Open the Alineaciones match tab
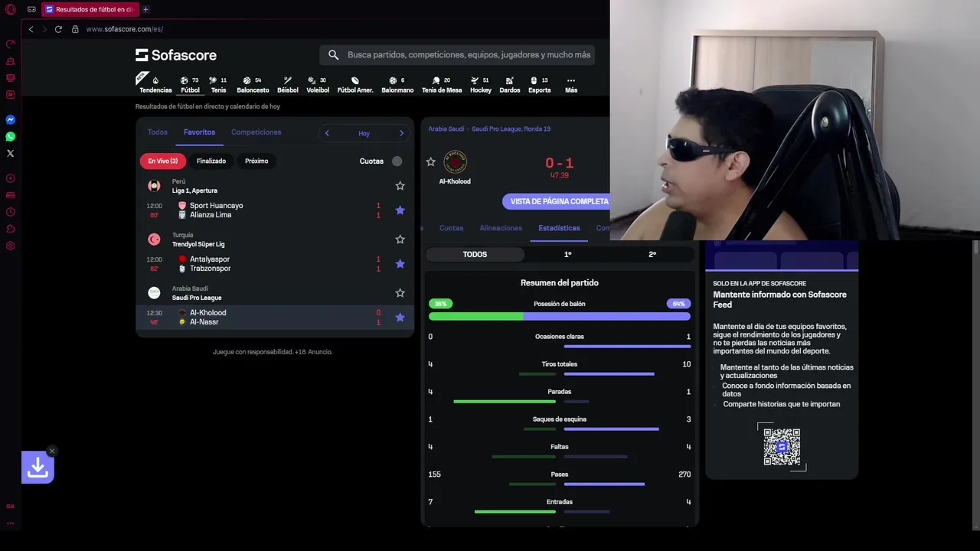This screenshot has width=980, height=551. [x=501, y=228]
